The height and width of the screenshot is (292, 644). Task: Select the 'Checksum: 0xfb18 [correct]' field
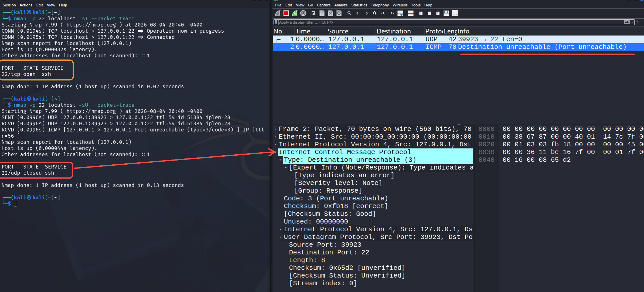click(336, 206)
